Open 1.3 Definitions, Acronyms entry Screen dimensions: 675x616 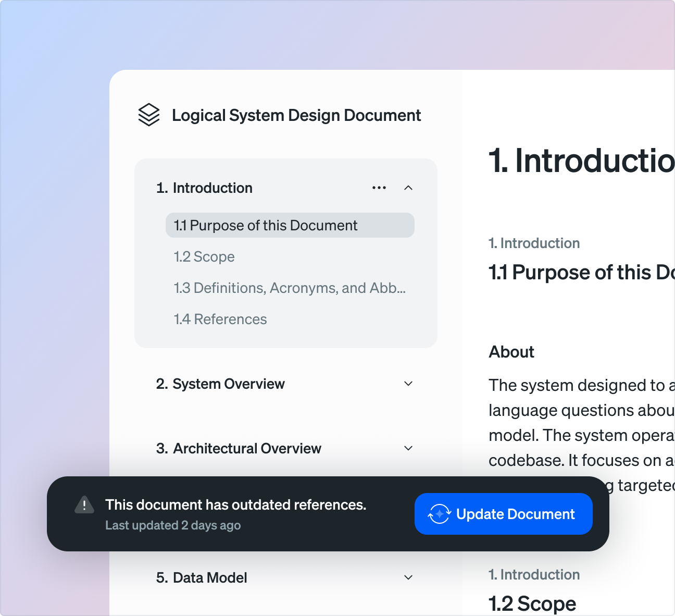click(x=290, y=288)
